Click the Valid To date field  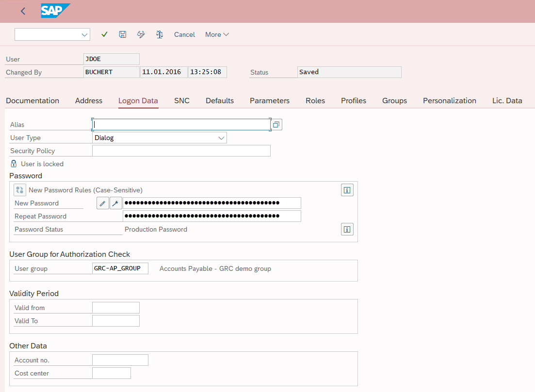pos(116,321)
